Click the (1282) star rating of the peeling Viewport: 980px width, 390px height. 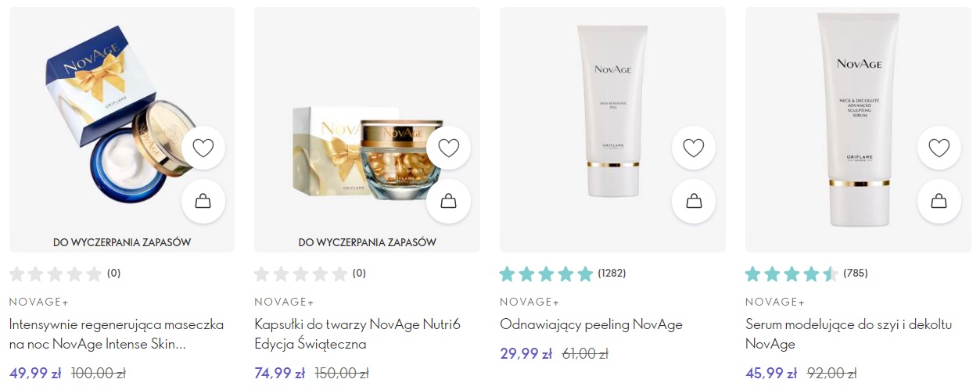click(x=563, y=274)
